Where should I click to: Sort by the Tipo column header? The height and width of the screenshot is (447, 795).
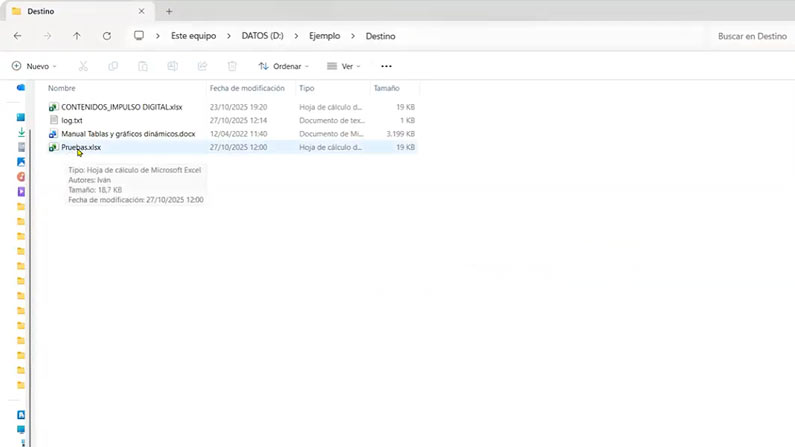(307, 88)
